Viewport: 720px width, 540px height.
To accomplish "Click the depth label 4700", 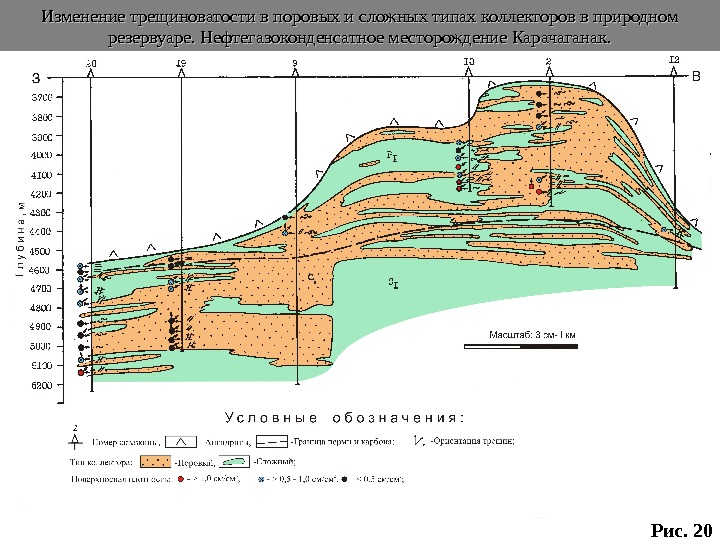I will point(40,289).
